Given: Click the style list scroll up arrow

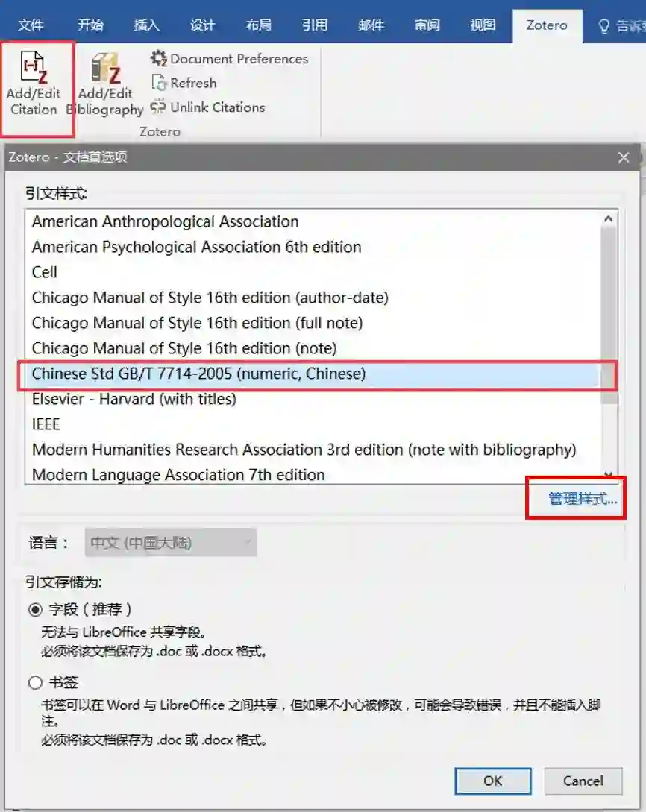Looking at the screenshot, I should (609, 219).
